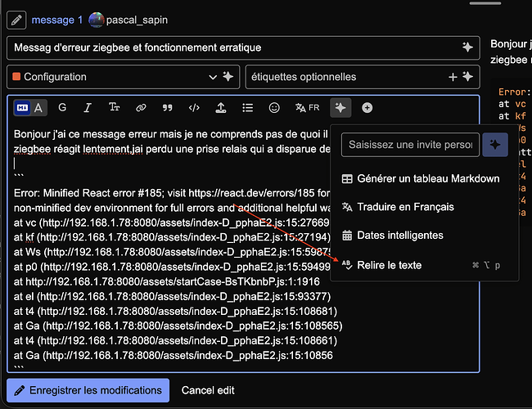Toggle the AI helper sparkle toolbar button
532x409 pixels.
click(x=340, y=107)
